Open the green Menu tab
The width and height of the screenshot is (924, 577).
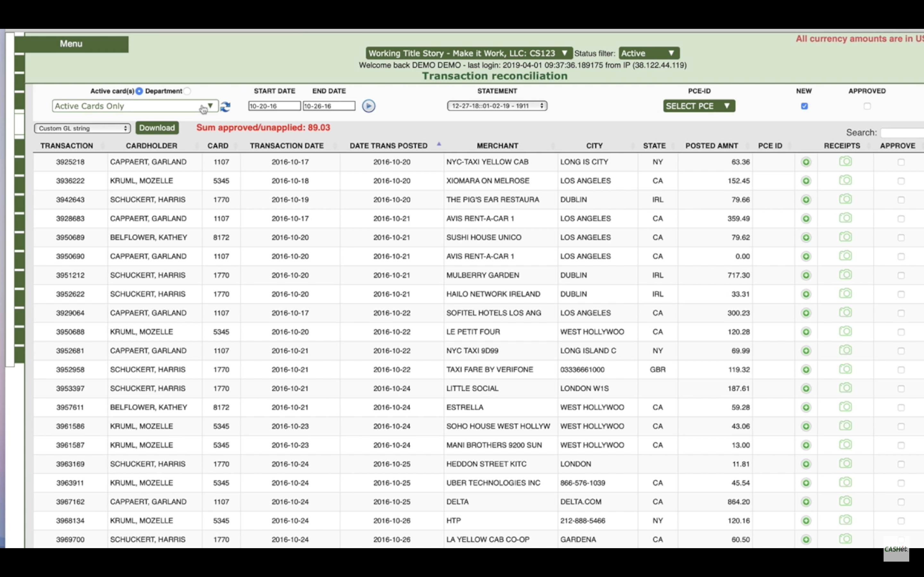(x=72, y=44)
